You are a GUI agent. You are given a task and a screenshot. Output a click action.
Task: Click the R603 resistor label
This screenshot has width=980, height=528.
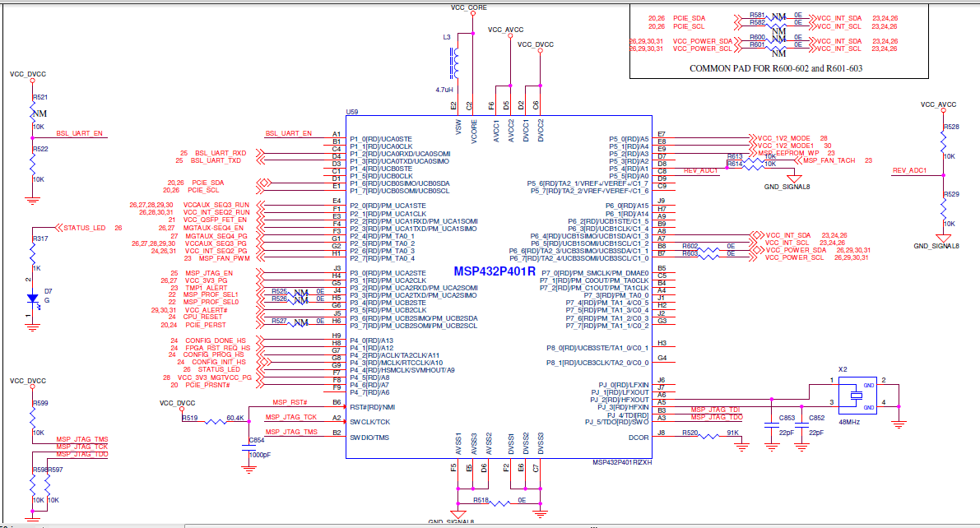point(690,253)
